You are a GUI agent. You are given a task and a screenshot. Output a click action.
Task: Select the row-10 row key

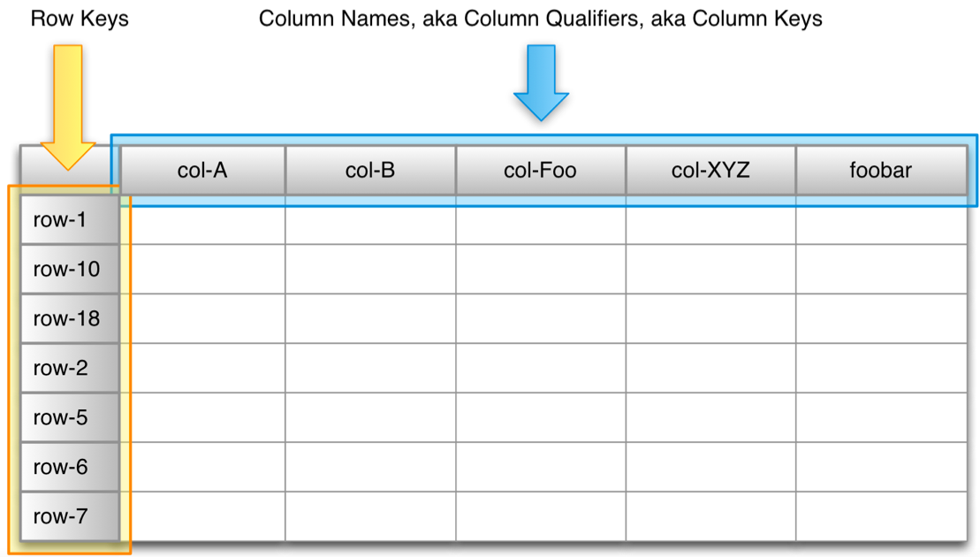point(68,269)
